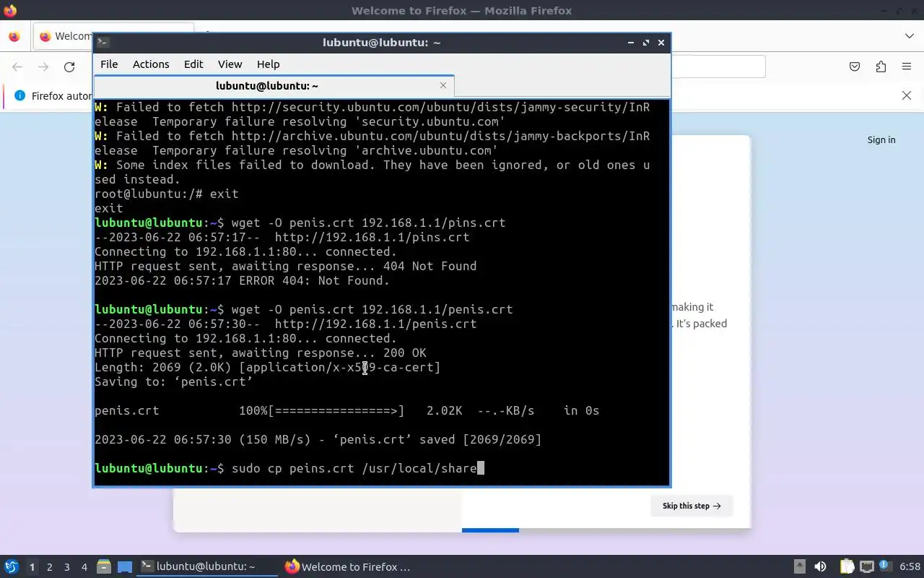Open the volume control tray icon
The height and width of the screenshot is (578, 924).
coord(820,567)
